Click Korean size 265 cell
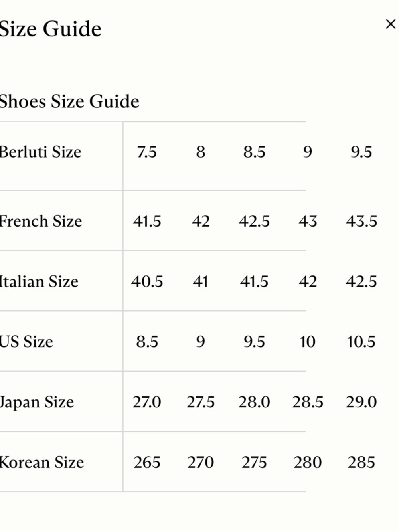399x532 pixels. tap(147, 462)
